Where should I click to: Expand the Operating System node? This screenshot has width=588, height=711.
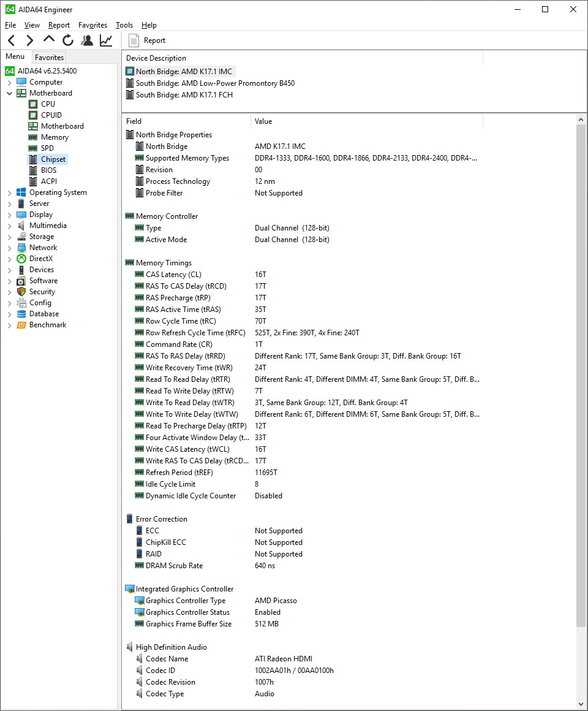point(9,192)
